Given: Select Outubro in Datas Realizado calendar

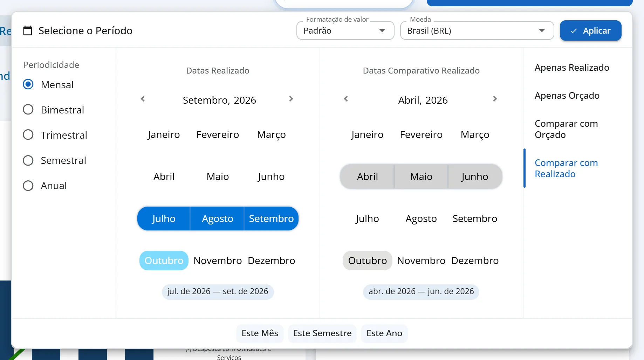Looking at the screenshot, I should pyautogui.click(x=164, y=261).
